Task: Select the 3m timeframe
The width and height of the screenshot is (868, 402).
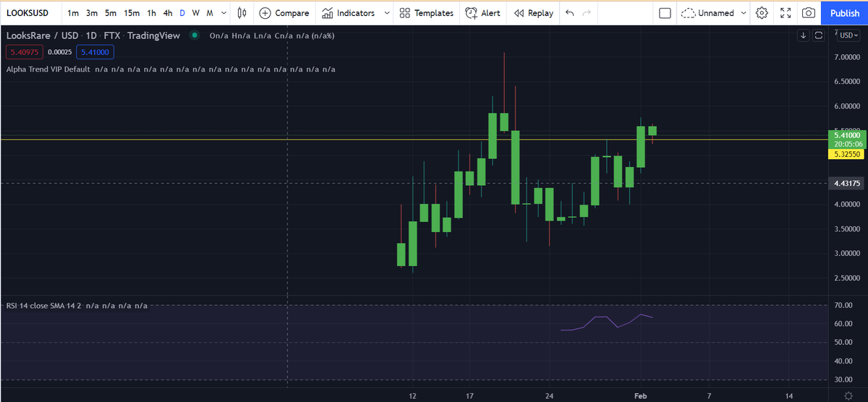Action: [x=92, y=13]
